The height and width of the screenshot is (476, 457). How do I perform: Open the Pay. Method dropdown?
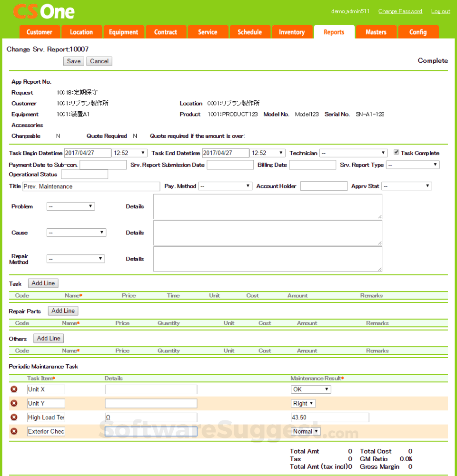[x=224, y=186]
